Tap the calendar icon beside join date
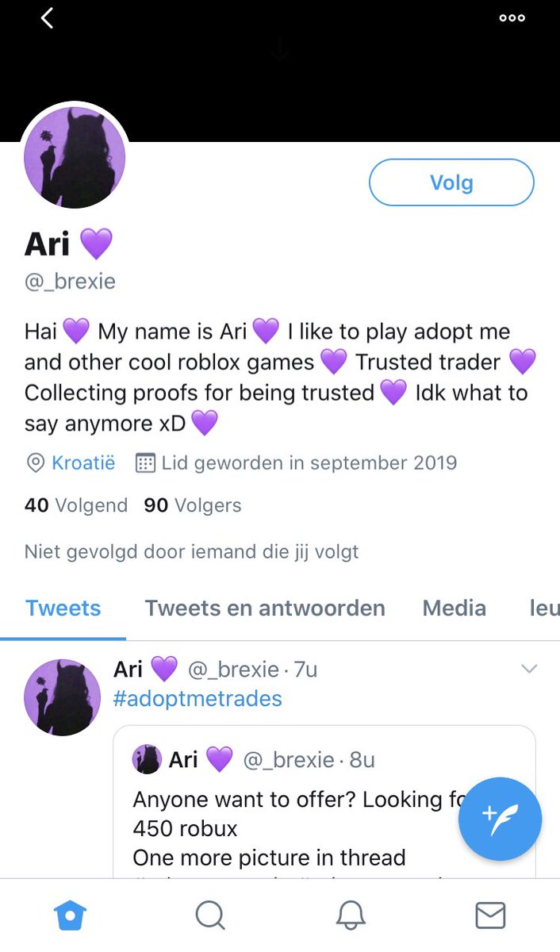This screenshot has height=952, width=560. click(145, 463)
